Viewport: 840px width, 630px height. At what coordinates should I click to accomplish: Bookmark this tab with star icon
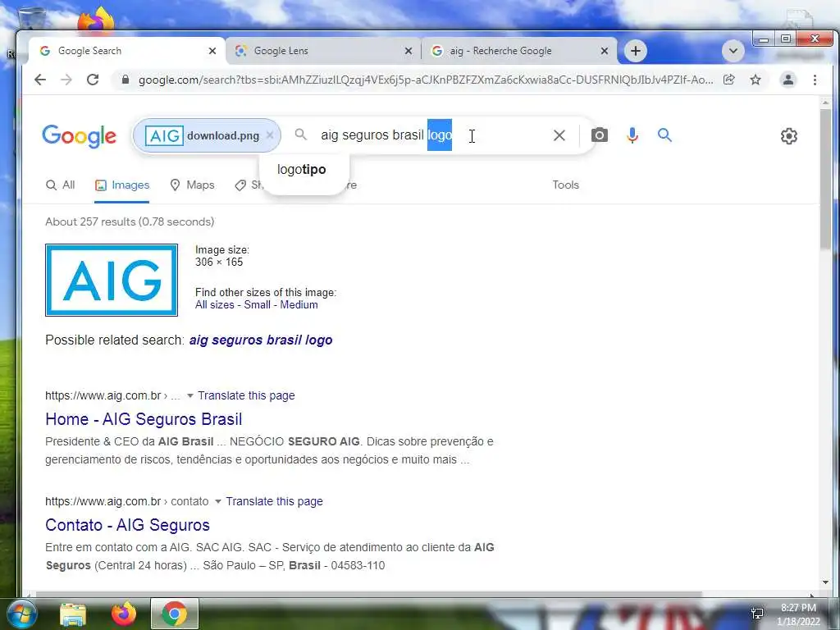pos(756,80)
